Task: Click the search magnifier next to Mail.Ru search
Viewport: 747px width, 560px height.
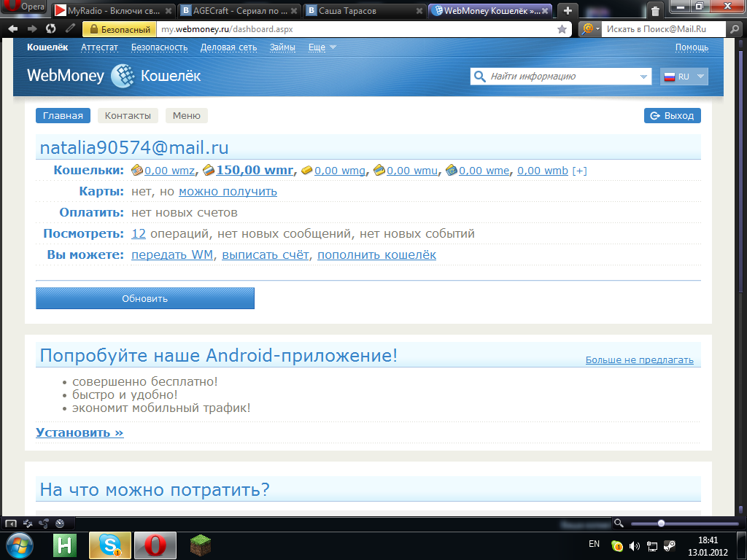Action: pos(734,29)
